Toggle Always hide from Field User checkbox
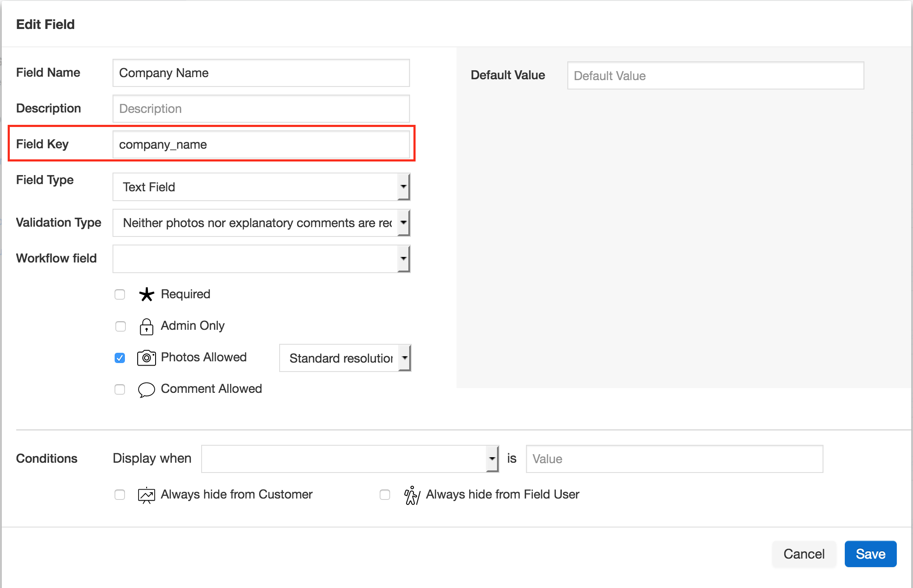The image size is (913, 588). 385,495
